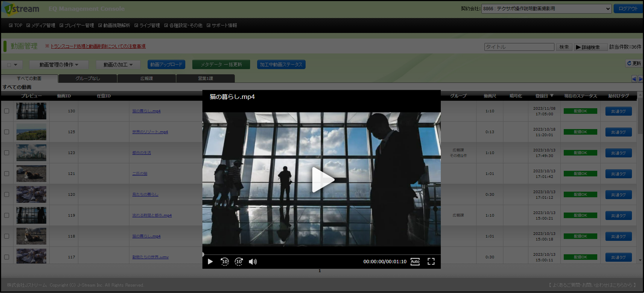
Task: Open thumbnail preview of video 119
Action: coord(31,215)
